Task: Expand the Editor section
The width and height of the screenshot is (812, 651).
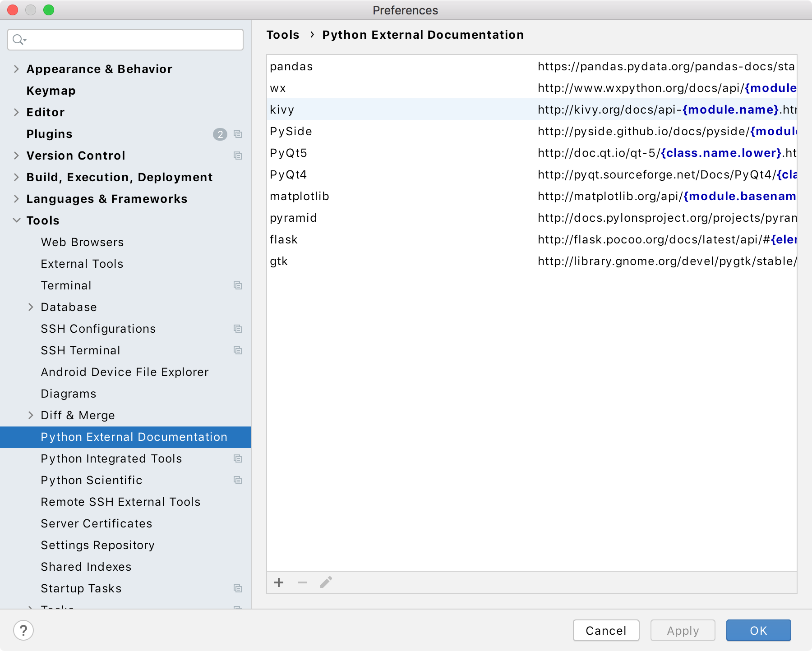Action: click(x=17, y=112)
